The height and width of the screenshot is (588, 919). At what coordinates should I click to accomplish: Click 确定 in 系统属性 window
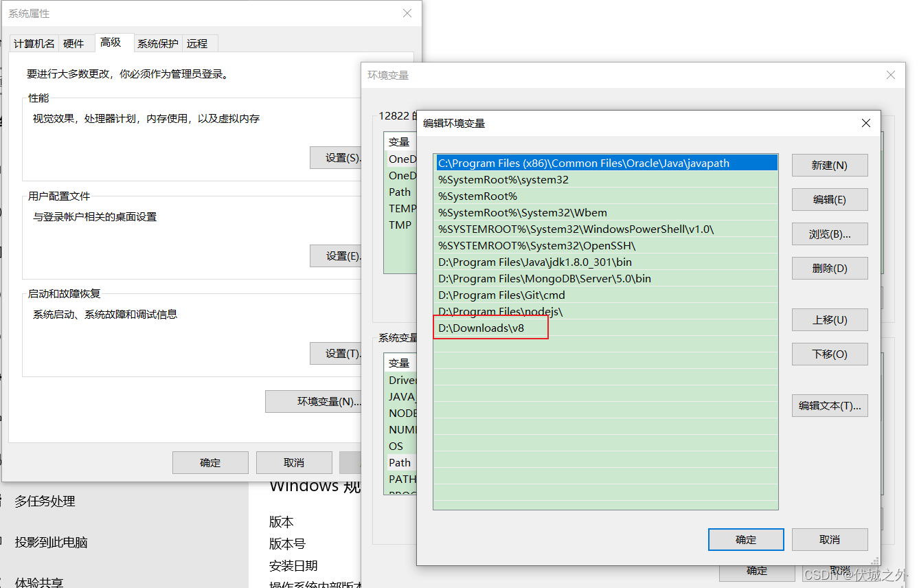coord(210,463)
